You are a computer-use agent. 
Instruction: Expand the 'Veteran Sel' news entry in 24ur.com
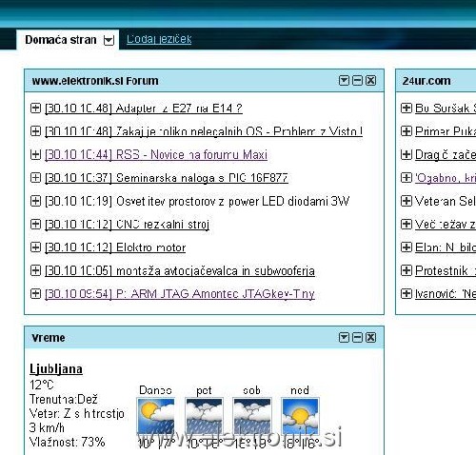pyautogui.click(x=407, y=201)
